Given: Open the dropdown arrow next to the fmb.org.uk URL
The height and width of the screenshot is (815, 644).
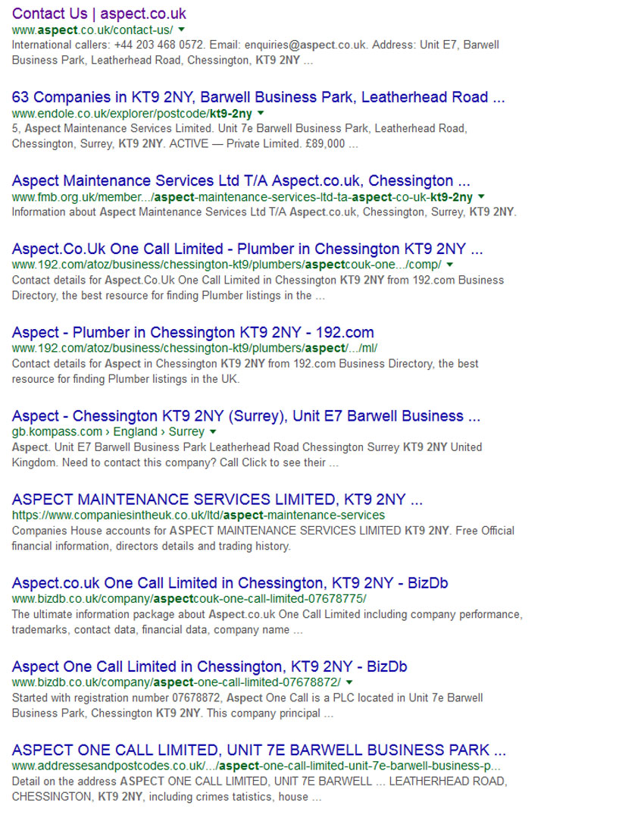Looking at the screenshot, I should click(481, 196).
